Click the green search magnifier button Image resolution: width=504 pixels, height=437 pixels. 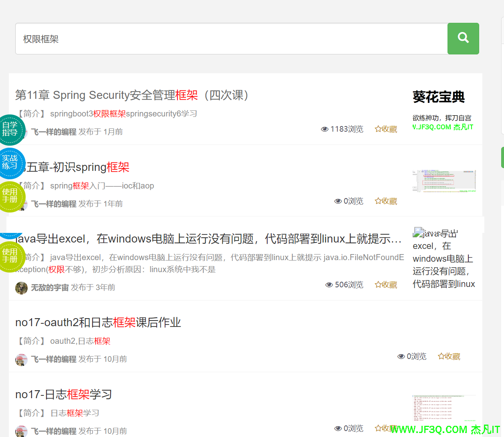[x=463, y=38]
